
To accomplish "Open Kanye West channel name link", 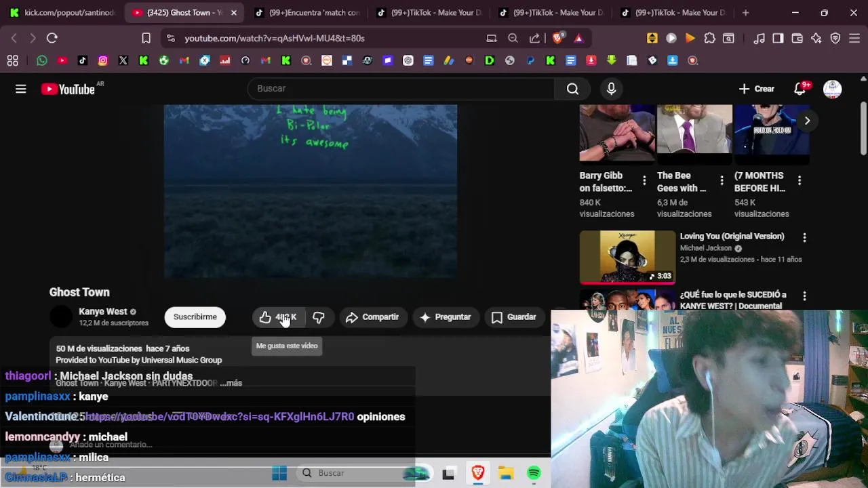I will (x=103, y=312).
